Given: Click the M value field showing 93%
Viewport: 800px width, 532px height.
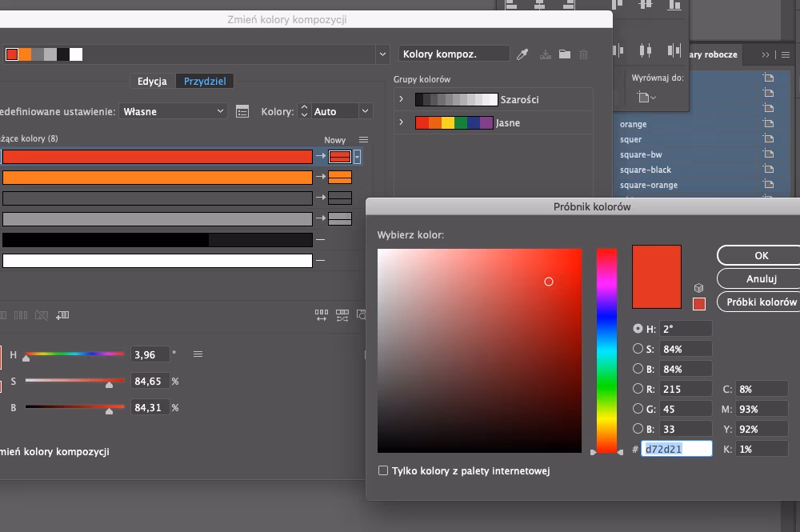Looking at the screenshot, I should pos(762,409).
